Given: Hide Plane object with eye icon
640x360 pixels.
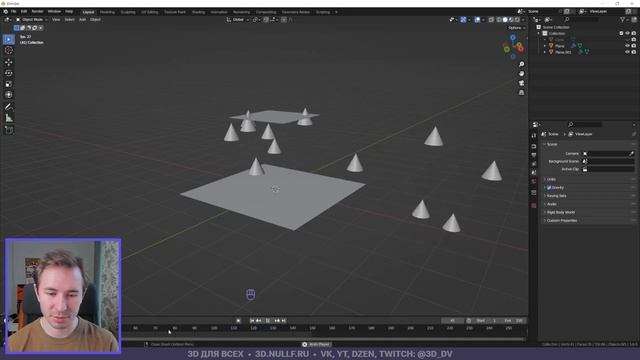Looking at the screenshot, I should [x=627, y=46].
